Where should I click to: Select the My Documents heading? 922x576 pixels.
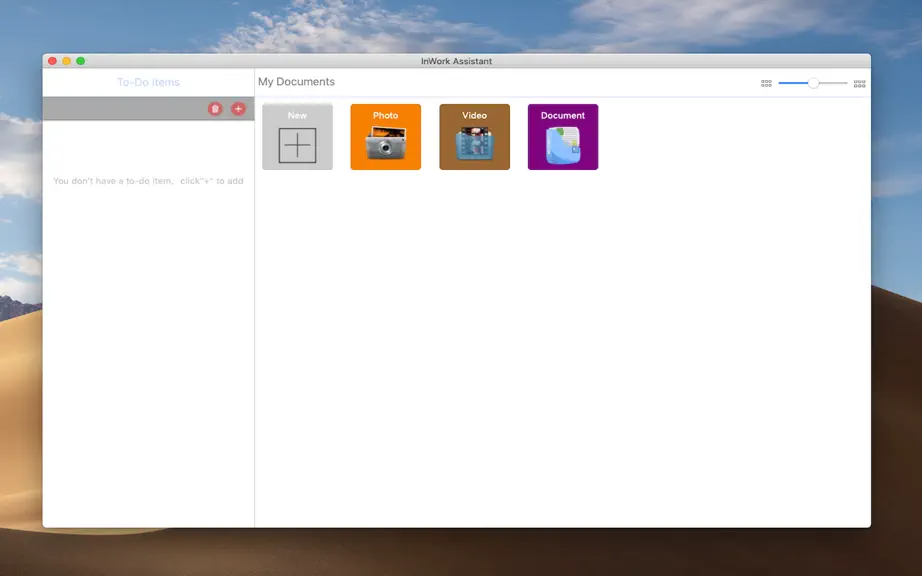[x=296, y=82]
